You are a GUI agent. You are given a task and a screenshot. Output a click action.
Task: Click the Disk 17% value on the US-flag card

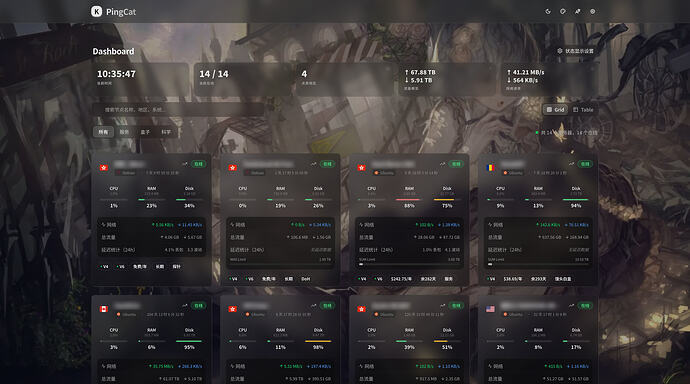click(x=576, y=347)
